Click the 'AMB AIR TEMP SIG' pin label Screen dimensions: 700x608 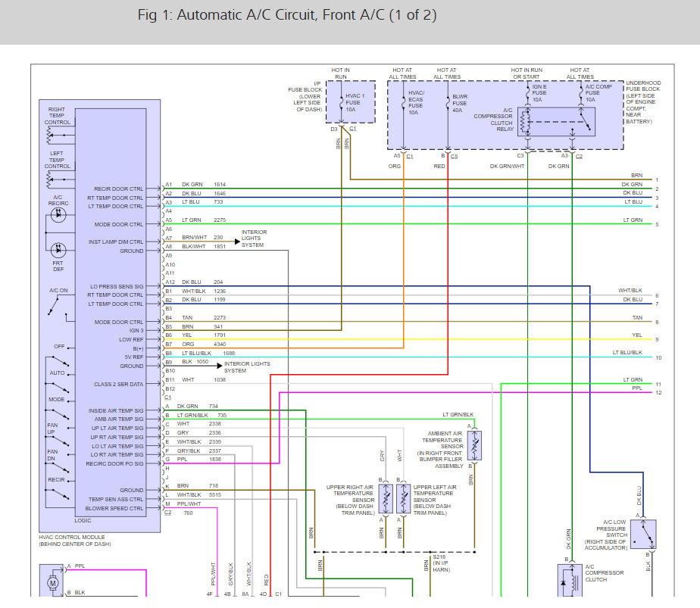(x=119, y=419)
